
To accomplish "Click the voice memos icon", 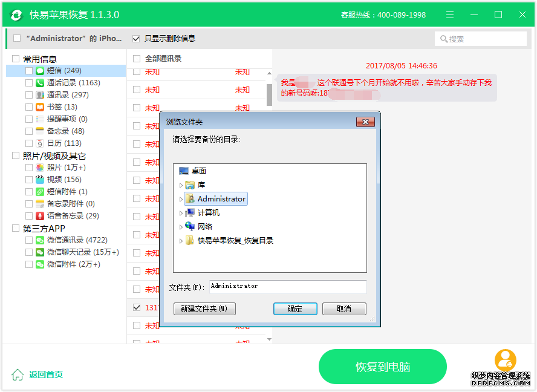I will tap(40, 216).
